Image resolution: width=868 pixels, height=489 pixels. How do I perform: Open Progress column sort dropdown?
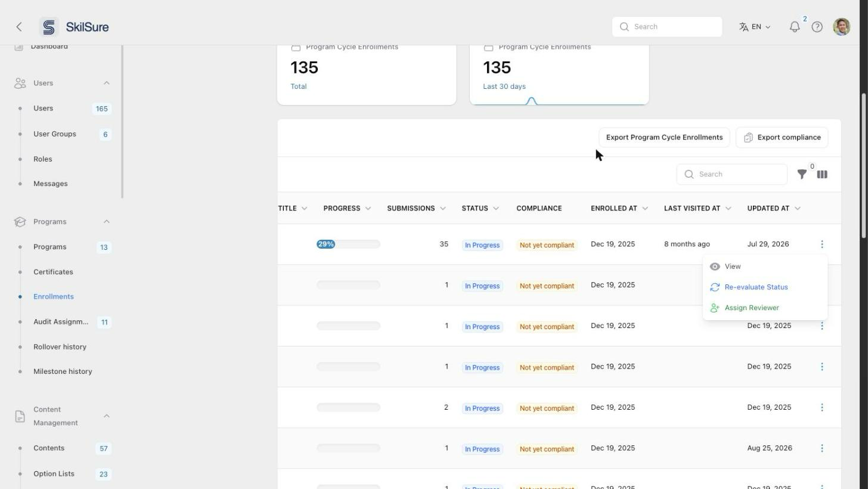pyautogui.click(x=368, y=209)
